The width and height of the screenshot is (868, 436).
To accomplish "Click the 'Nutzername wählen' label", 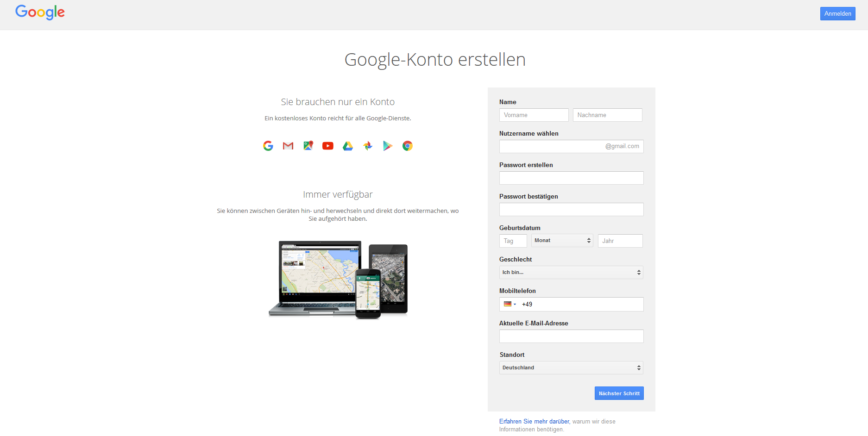I will 529,133.
